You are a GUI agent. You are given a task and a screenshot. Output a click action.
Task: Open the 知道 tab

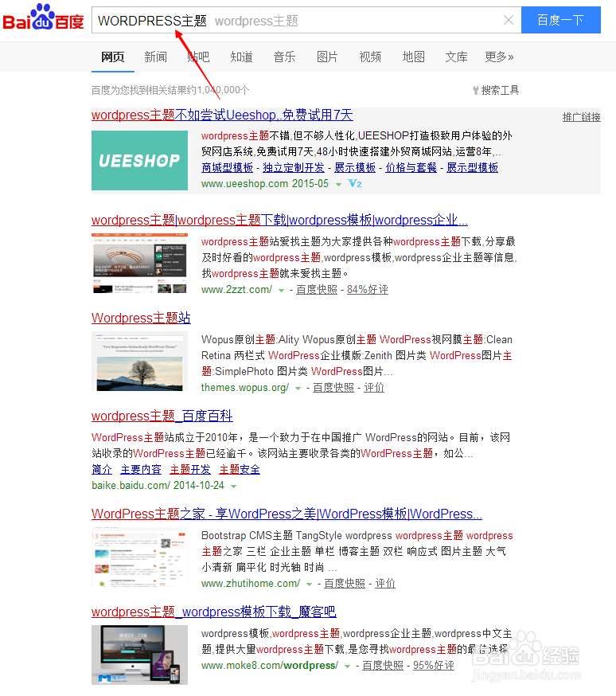tap(242, 57)
